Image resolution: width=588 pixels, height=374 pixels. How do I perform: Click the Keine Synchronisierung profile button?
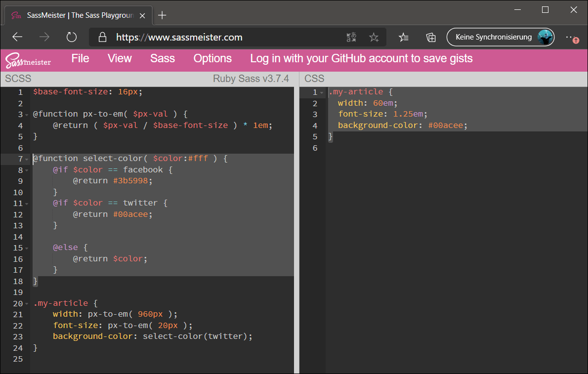500,37
